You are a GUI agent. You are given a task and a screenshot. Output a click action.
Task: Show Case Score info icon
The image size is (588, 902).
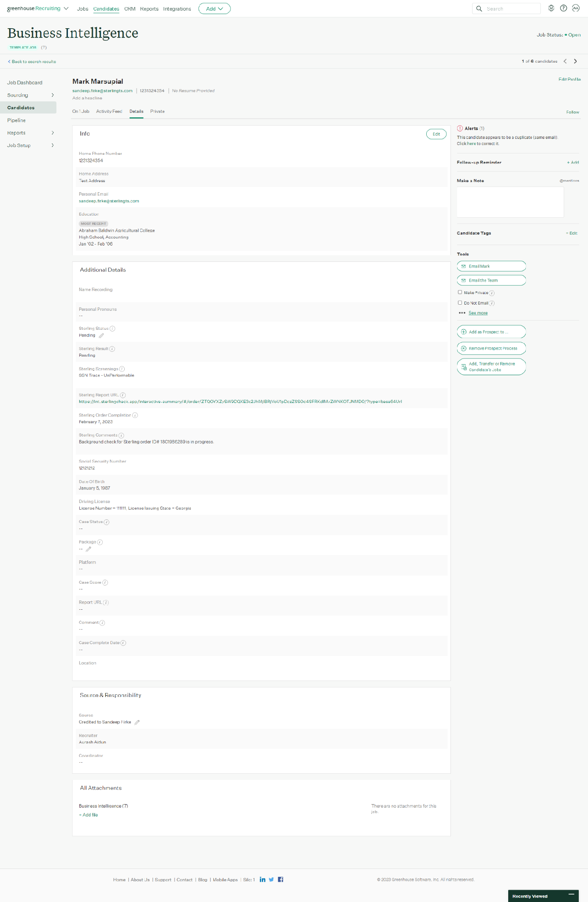105,583
